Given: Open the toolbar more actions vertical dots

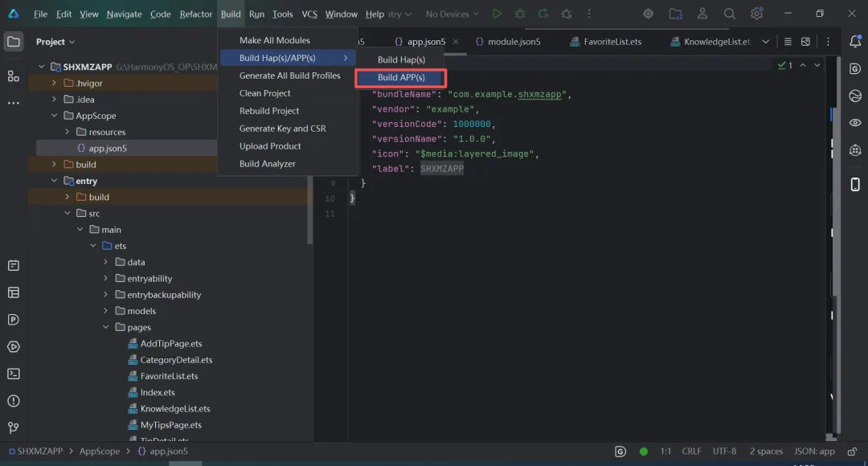Looking at the screenshot, I should point(589,14).
